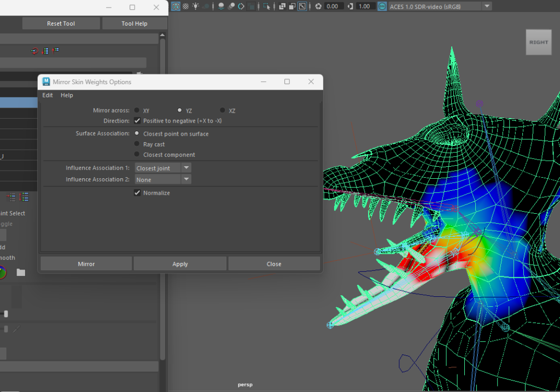Click the folder icon in tool settings
560x392 pixels.
pyautogui.click(x=21, y=272)
